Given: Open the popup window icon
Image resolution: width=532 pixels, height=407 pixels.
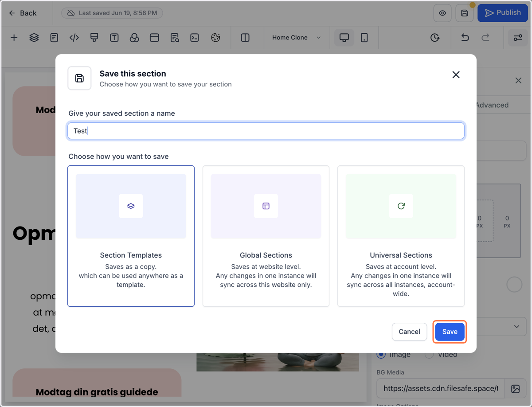Looking at the screenshot, I should (154, 38).
